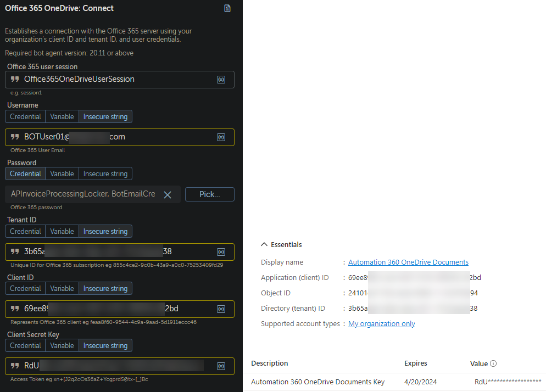Choose Insecure string for Password
The image size is (546, 392).
pos(105,173)
